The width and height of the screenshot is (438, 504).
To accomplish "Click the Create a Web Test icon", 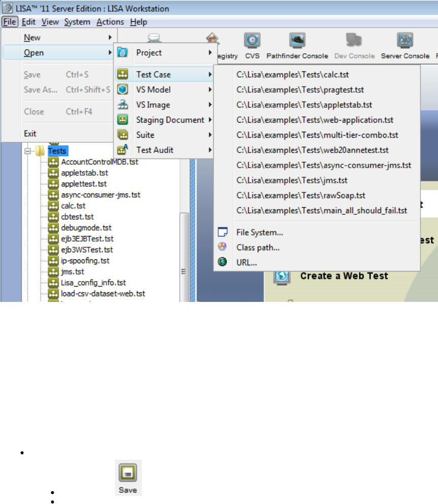I will (282, 277).
